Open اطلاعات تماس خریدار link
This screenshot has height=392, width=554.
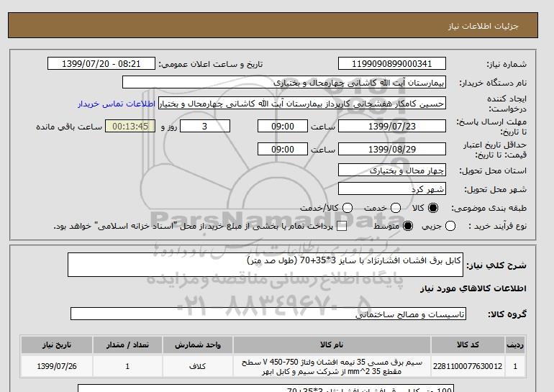coord(117,104)
